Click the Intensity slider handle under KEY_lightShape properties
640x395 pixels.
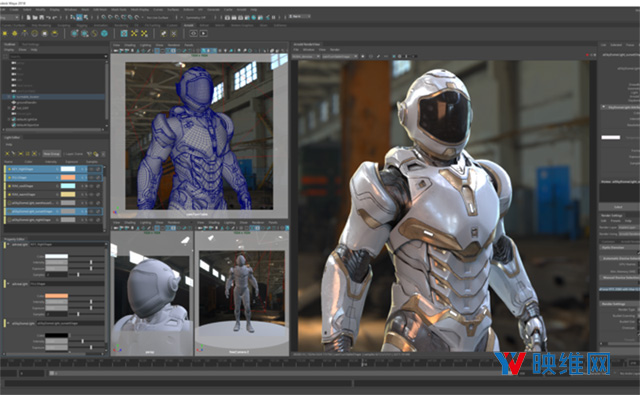[x=91, y=262]
